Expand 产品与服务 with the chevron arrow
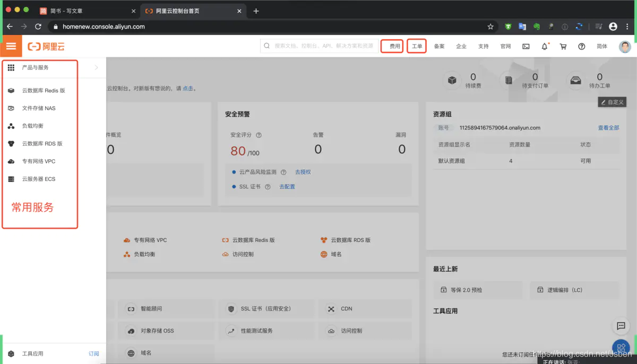The width and height of the screenshot is (637, 364). point(96,67)
